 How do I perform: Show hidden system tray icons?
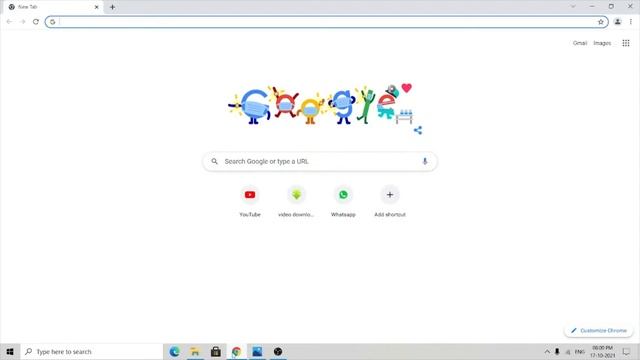coord(547,351)
